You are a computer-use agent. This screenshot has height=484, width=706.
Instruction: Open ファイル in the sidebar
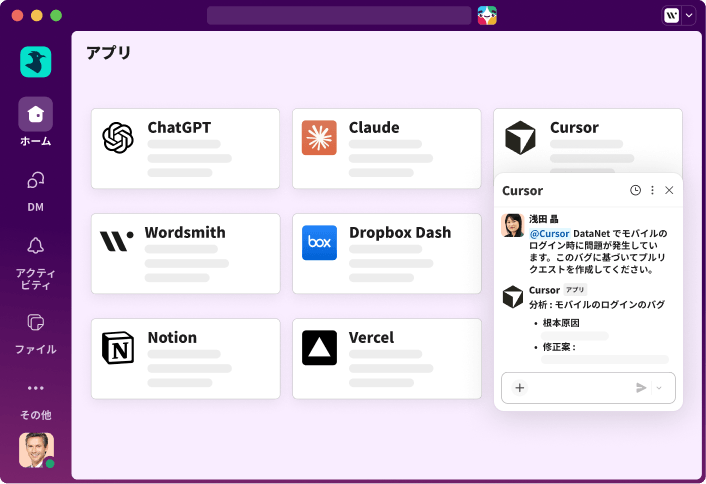[36, 334]
